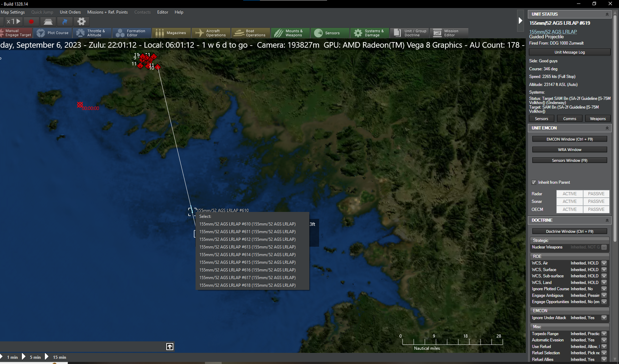
Task: Set OECM to PASSIVE
Action: (596, 209)
